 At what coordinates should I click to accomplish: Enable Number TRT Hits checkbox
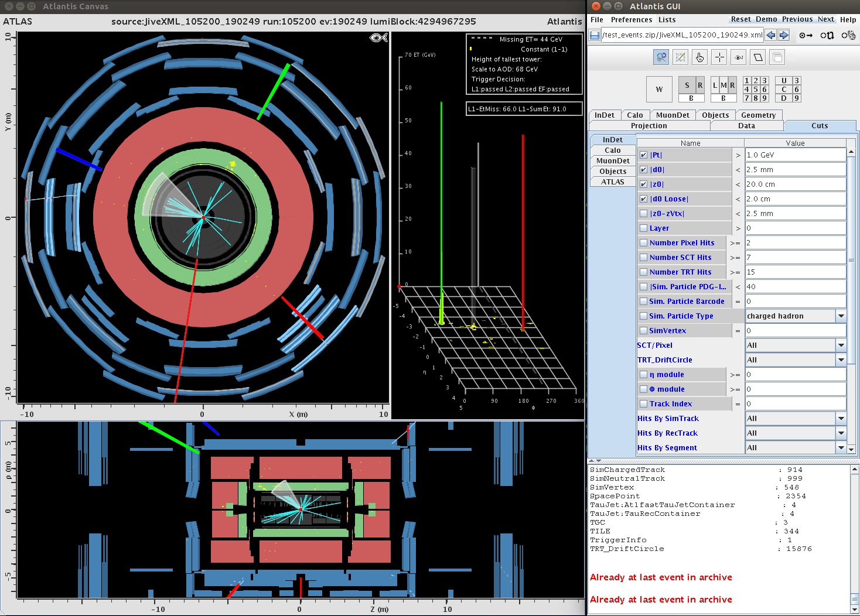pos(644,272)
